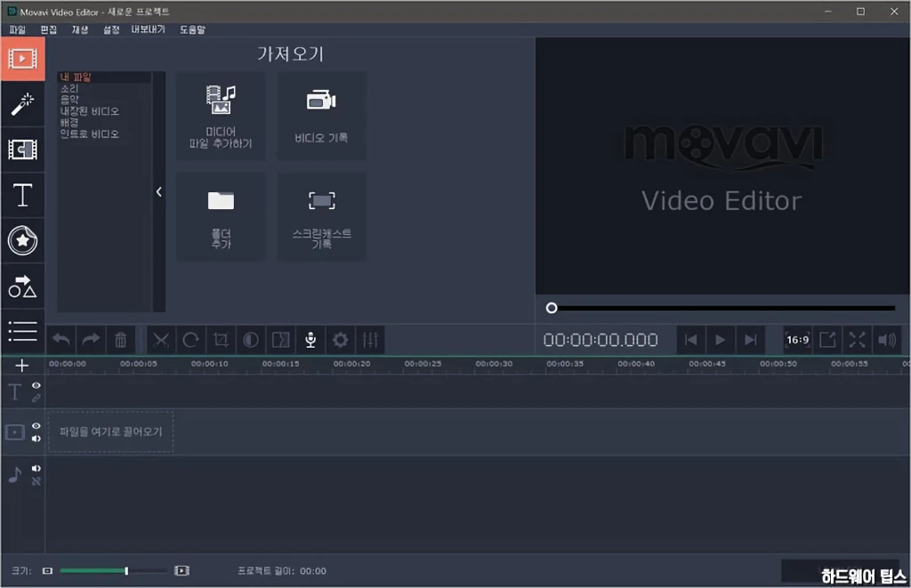The image size is (911, 588).
Task: Click the 프로젝트 길이: 00:00 status text
Action: (282, 571)
